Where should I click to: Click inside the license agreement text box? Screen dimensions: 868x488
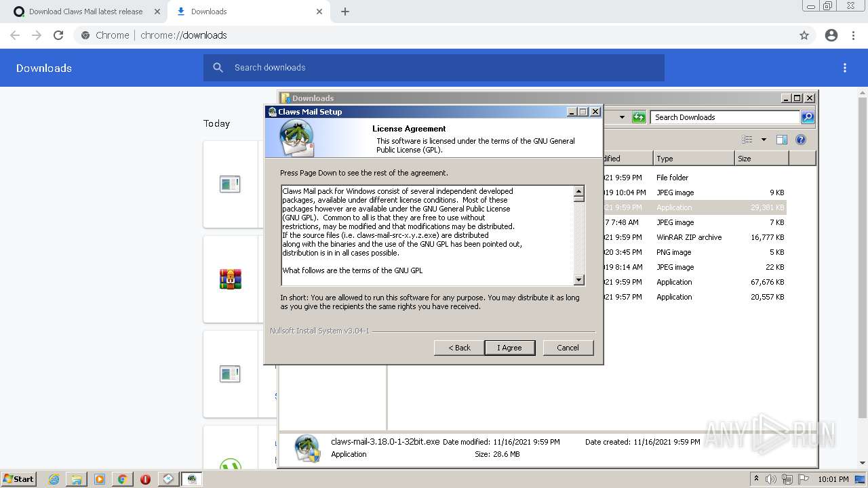(x=427, y=235)
